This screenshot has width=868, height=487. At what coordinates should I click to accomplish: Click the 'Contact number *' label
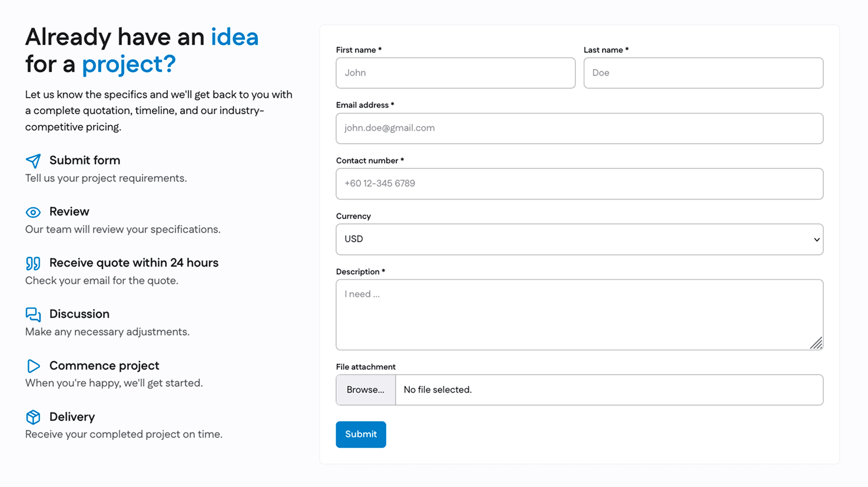pos(370,160)
